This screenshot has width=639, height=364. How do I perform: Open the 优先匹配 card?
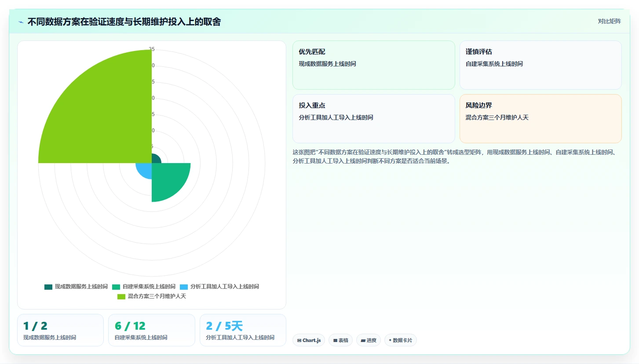click(374, 65)
